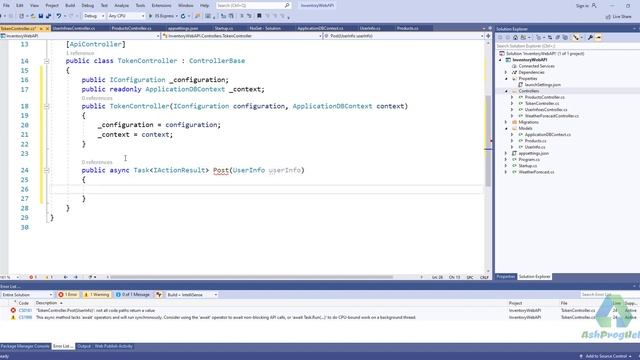
Task: Open the Build + IntelliSense dropdown
Action: pyautogui.click(x=192, y=295)
